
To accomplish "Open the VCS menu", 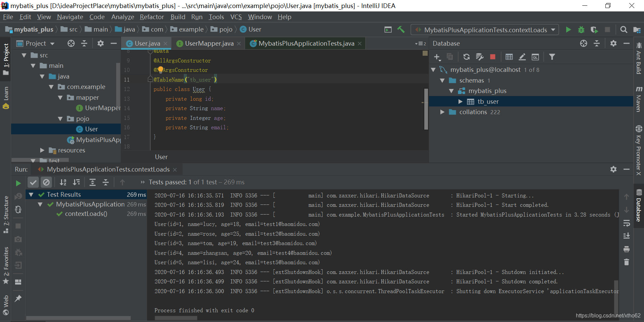I will pyautogui.click(x=236, y=17).
